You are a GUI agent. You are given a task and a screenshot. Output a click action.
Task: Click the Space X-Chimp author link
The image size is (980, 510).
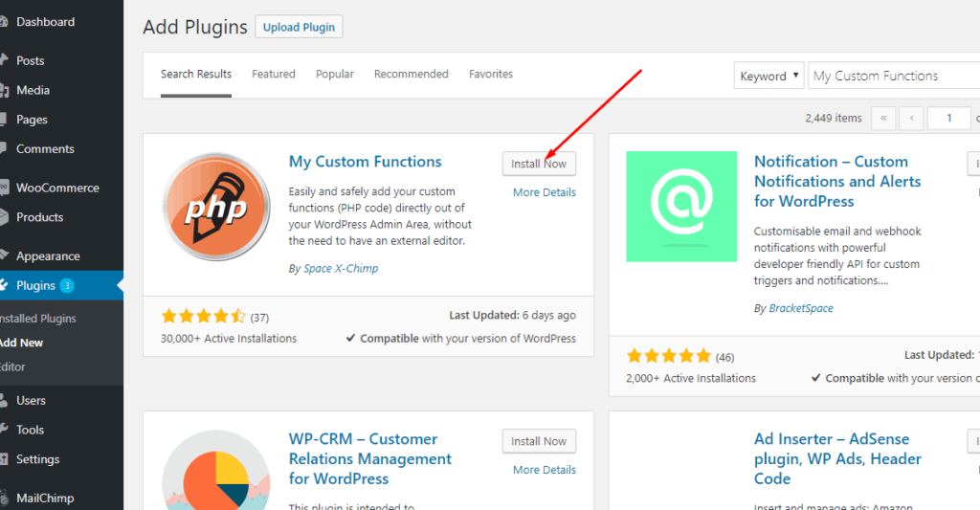click(x=341, y=268)
